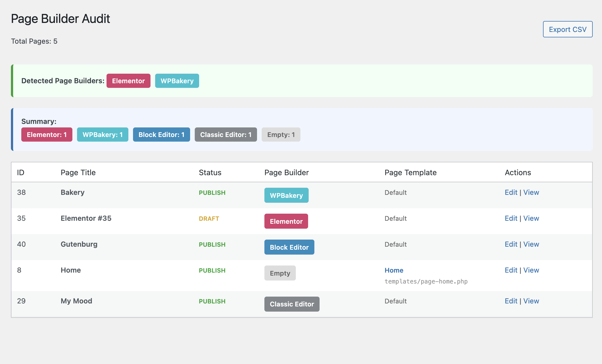Edit the Elementor #35 page
Image resolution: width=602 pixels, height=364 pixels.
(x=511, y=218)
